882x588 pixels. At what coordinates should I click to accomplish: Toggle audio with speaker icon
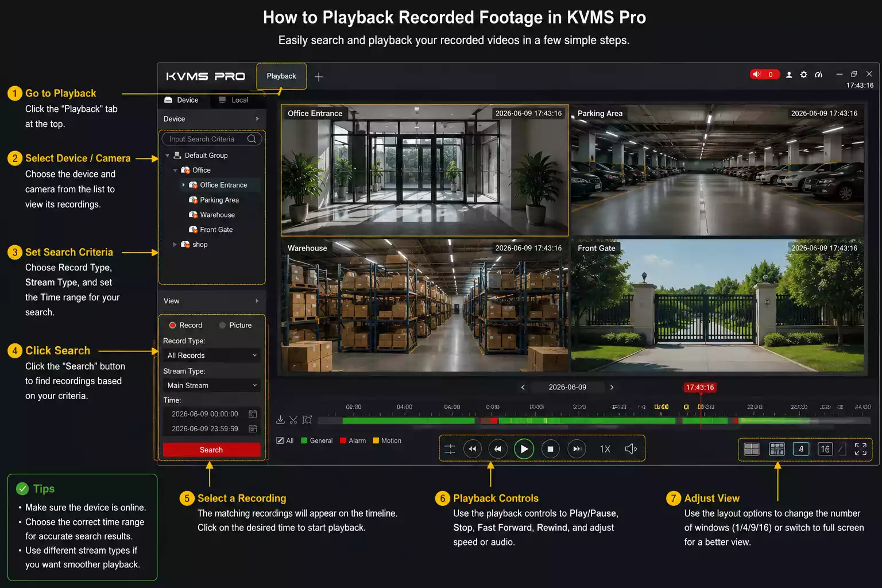pyautogui.click(x=631, y=449)
